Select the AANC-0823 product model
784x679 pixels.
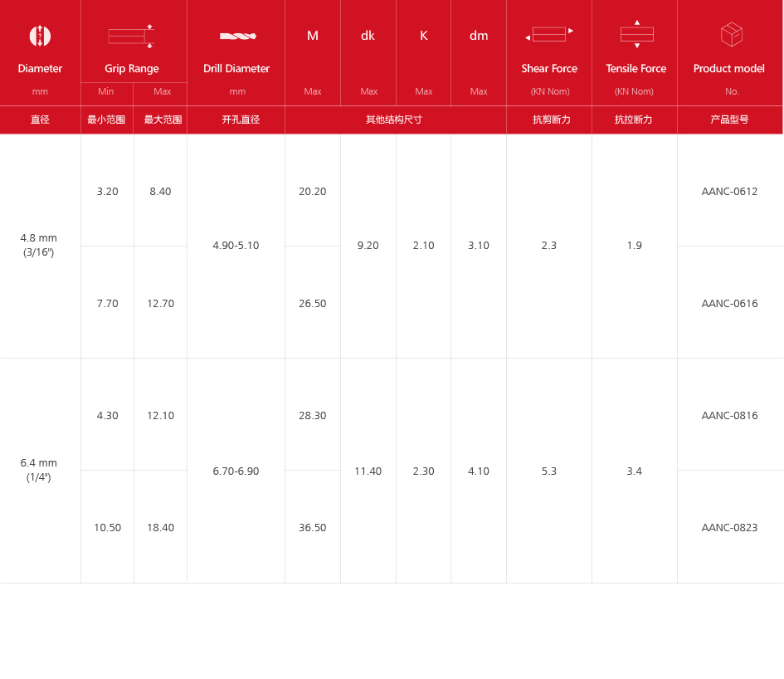729,527
